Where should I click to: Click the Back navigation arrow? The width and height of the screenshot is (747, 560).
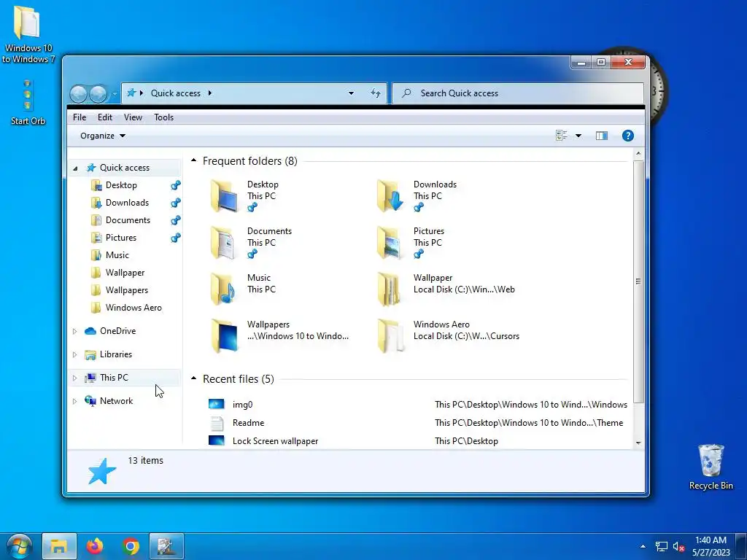coord(79,94)
